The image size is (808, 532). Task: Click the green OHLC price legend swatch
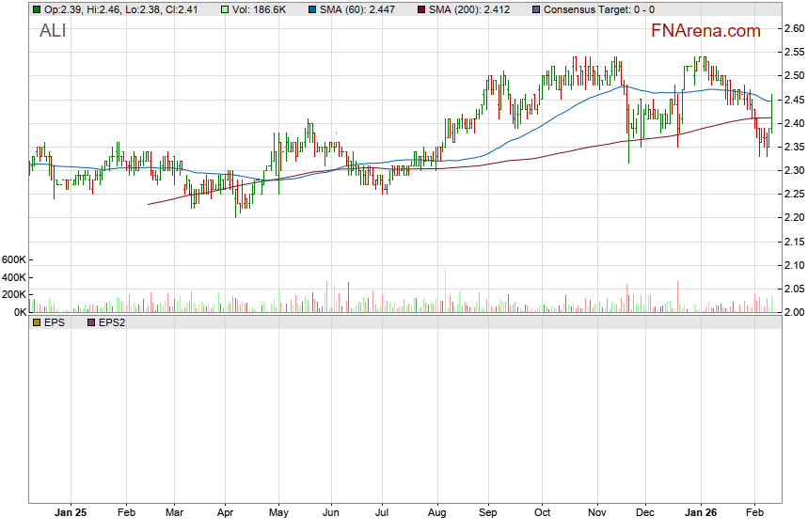pos(36,9)
